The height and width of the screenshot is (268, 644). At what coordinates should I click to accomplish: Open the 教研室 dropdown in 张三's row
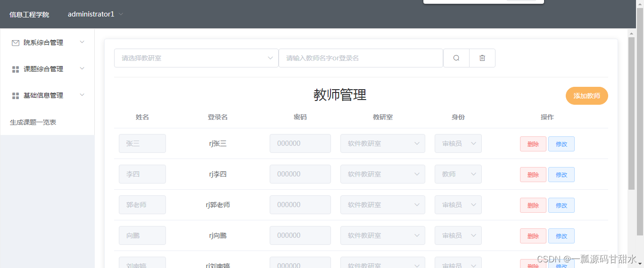[x=383, y=143]
